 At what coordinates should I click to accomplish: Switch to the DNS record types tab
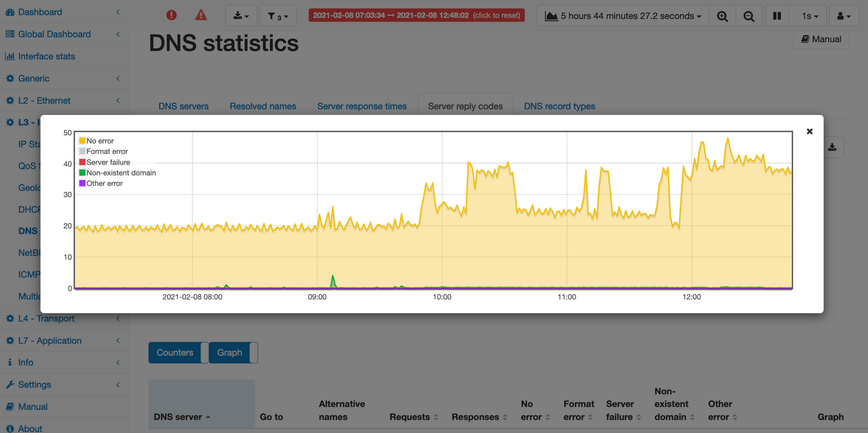559,106
